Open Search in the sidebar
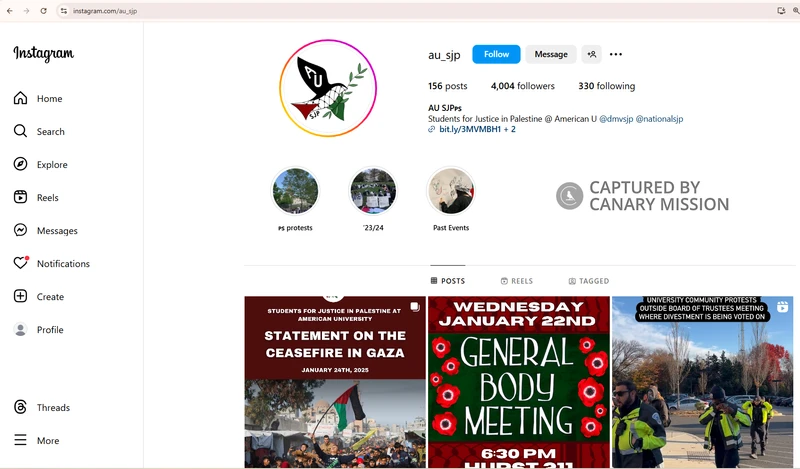800x469 pixels. (x=39, y=131)
